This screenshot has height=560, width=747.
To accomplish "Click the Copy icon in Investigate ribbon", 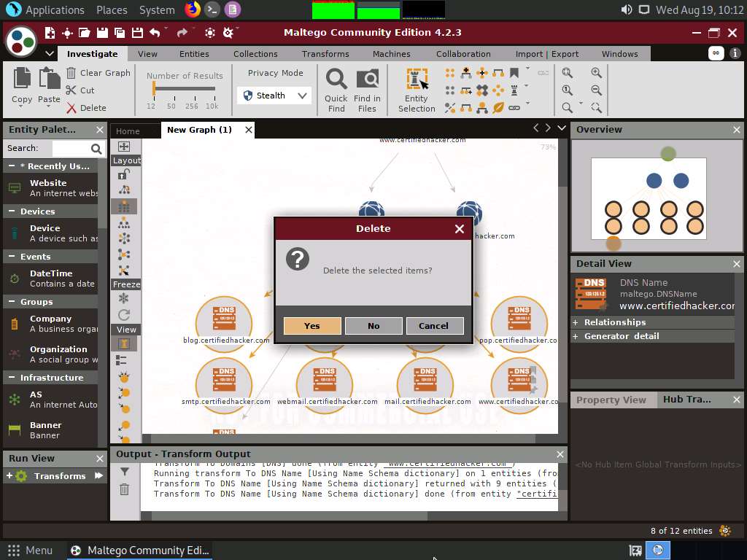I will (x=22, y=78).
